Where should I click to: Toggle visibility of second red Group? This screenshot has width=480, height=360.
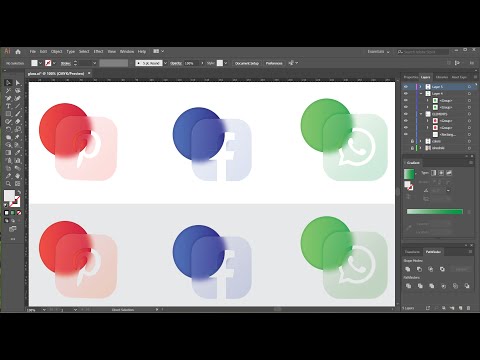[406, 127]
